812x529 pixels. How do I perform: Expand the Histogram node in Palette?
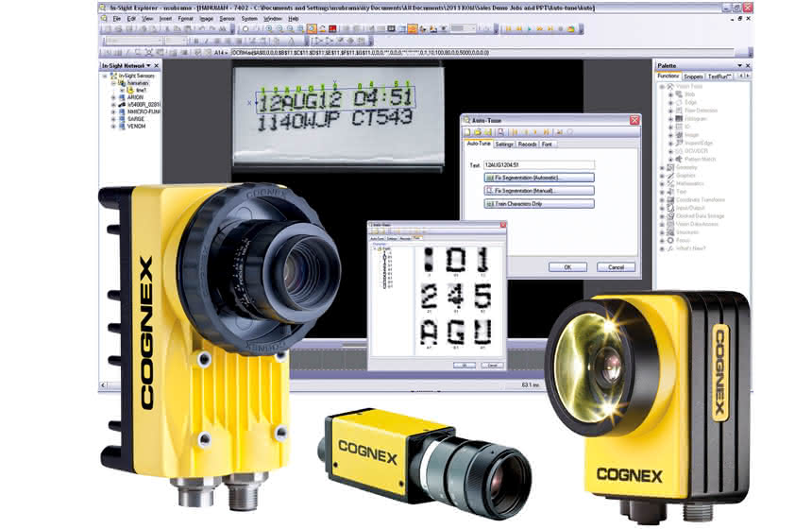(x=670, y=119)
